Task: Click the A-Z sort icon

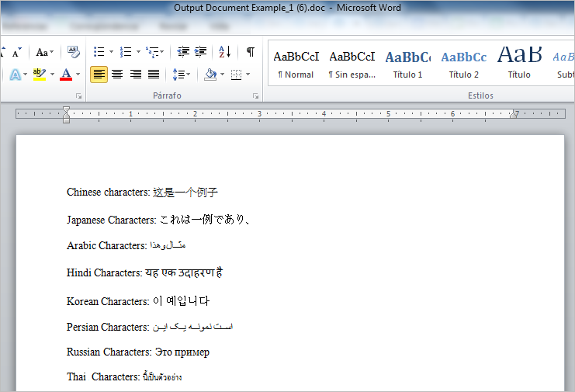Action: [x=225, y=52]
